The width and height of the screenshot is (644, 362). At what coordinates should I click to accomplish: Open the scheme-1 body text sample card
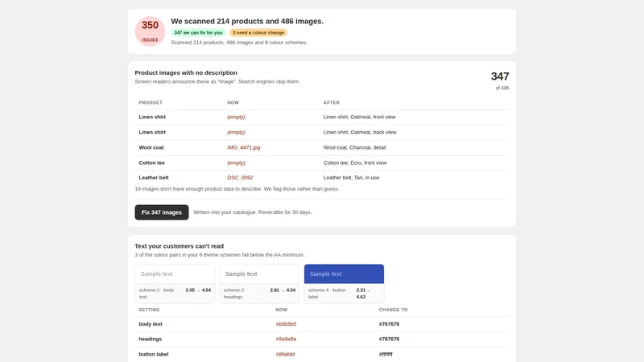tap(175, 284)
